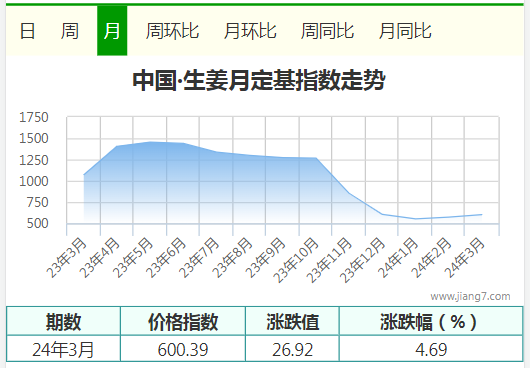Click the 23年8月 axis label
Screen dimensions: 530x368
point(232,258)
